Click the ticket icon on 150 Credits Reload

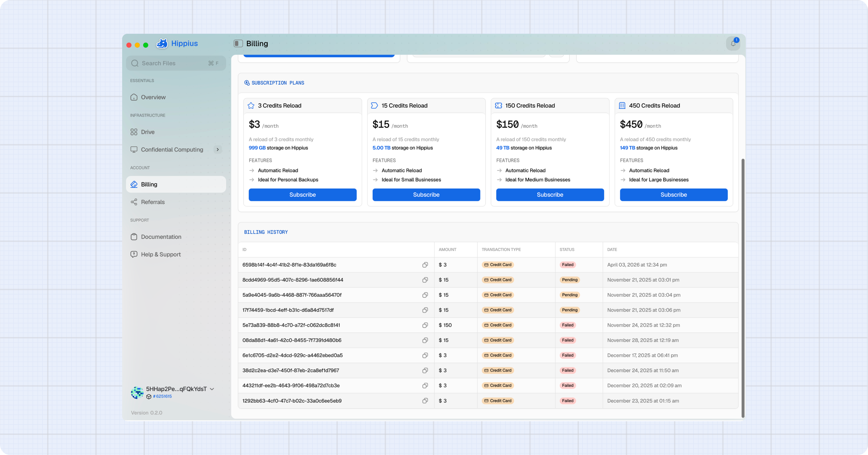[498, 106]
